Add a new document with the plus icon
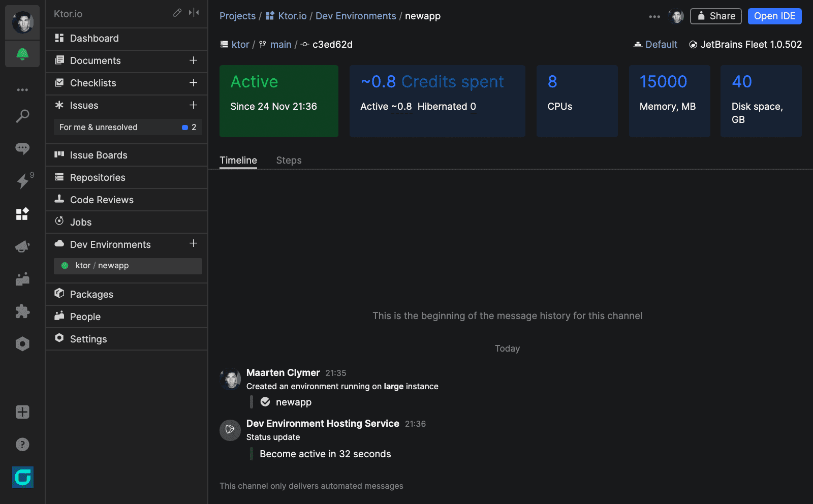This screenshot has width=813, height=504. pos(194,60)
